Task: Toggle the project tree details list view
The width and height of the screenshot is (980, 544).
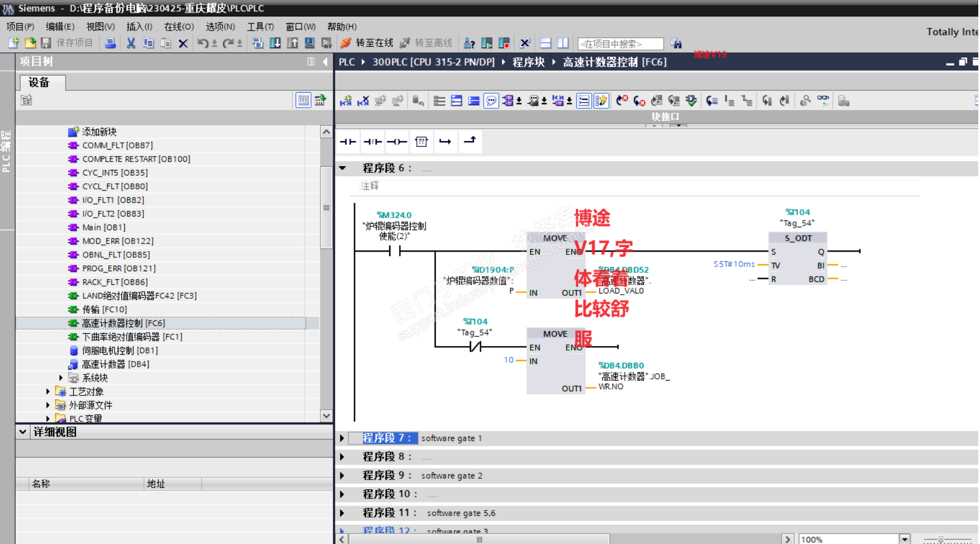Action: pyautogui.click(x=303, y=100)
